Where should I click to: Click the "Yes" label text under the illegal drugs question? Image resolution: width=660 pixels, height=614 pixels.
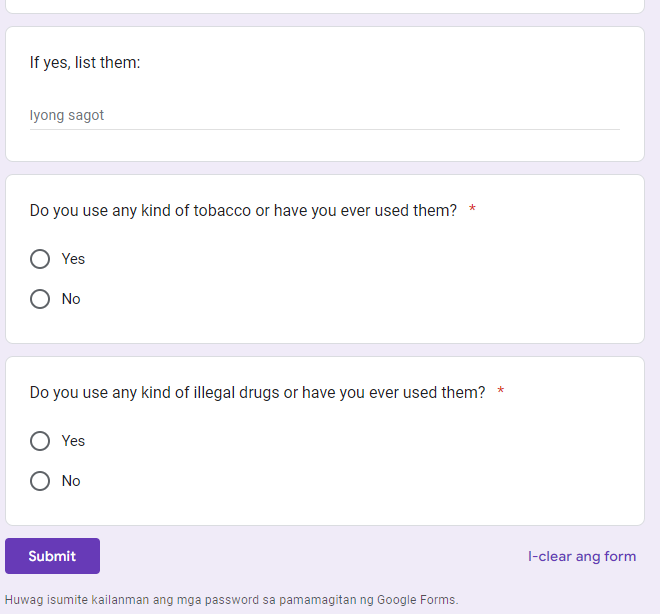(73, 441)
